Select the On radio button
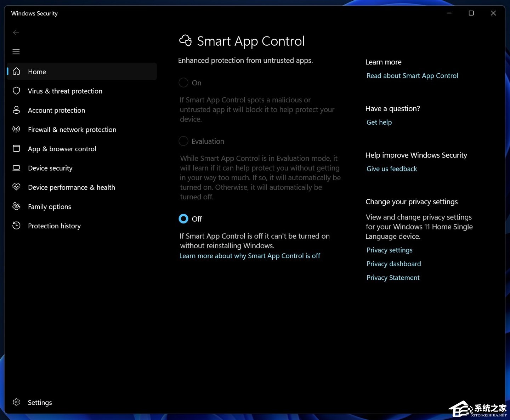This screenshot has width=510, height=420. (x=183, y=83)
